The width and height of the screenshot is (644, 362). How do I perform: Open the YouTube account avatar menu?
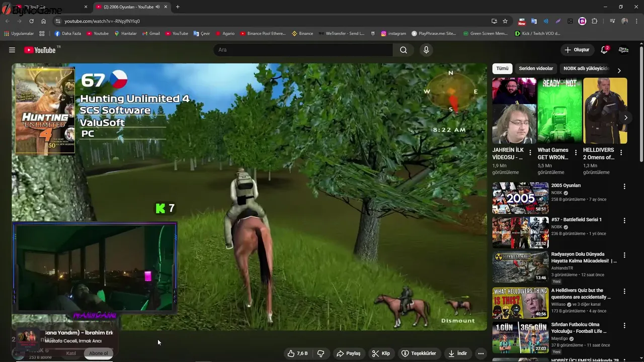tap(623, 50)
